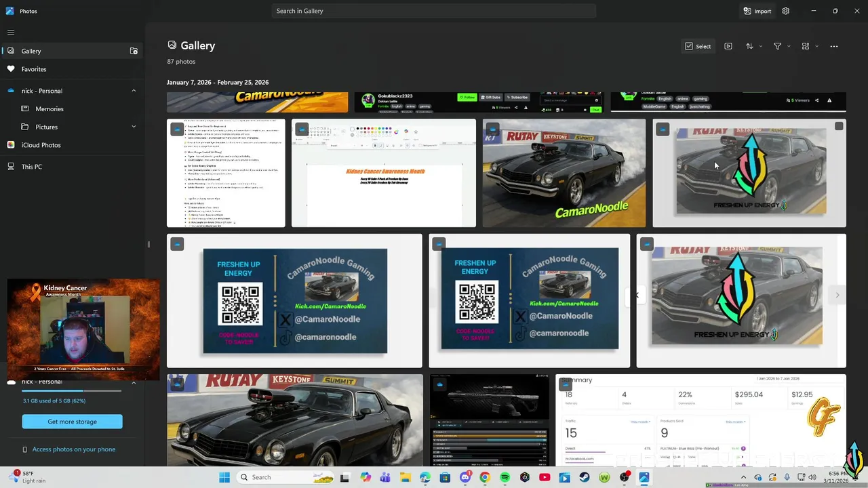Open Photos settings gear
The width and height of the screenshot is (868, 488).
[785, 11]
